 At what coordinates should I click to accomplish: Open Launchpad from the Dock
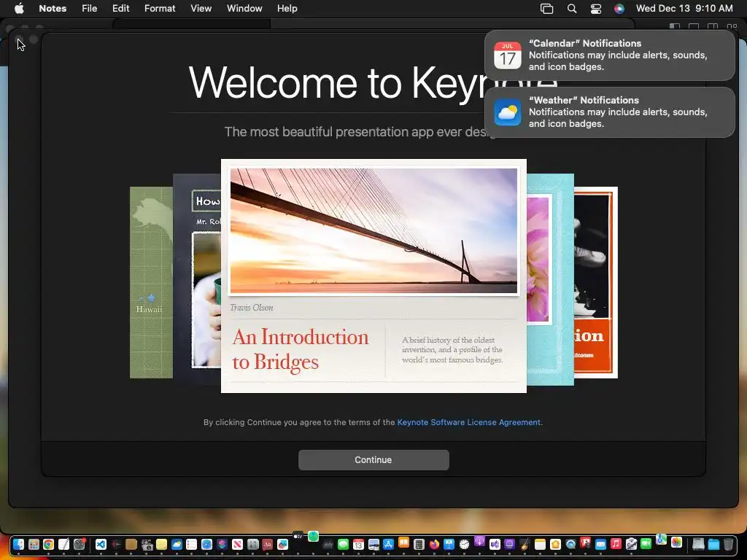34,544
